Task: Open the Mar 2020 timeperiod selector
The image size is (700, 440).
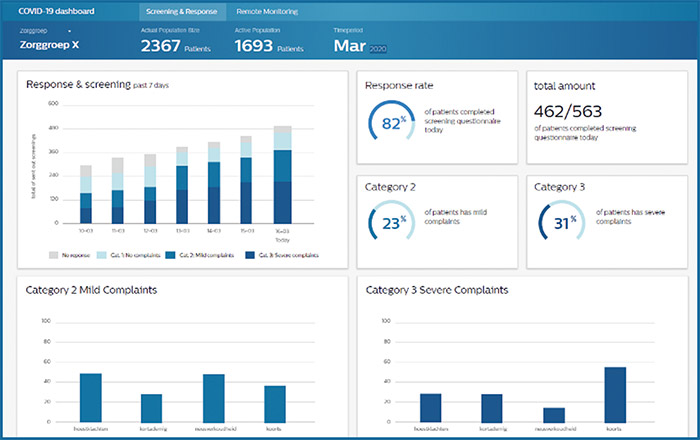Action: (x=359, y=46)
